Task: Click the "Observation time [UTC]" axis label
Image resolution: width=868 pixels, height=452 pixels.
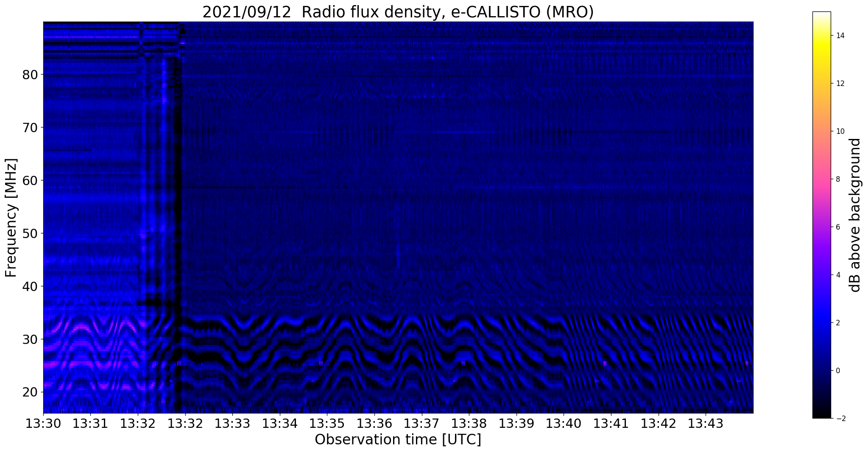Action: click(398, 440)
